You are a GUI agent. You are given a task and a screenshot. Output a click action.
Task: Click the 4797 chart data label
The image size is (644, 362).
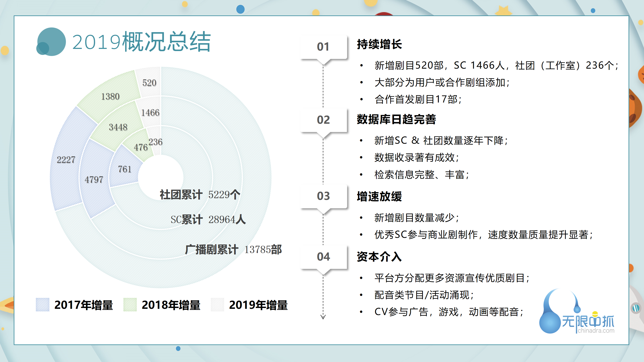point(94,180)
